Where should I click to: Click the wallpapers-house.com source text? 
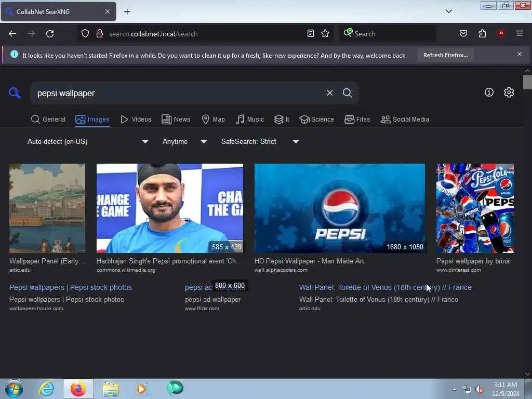pos(36,309)
